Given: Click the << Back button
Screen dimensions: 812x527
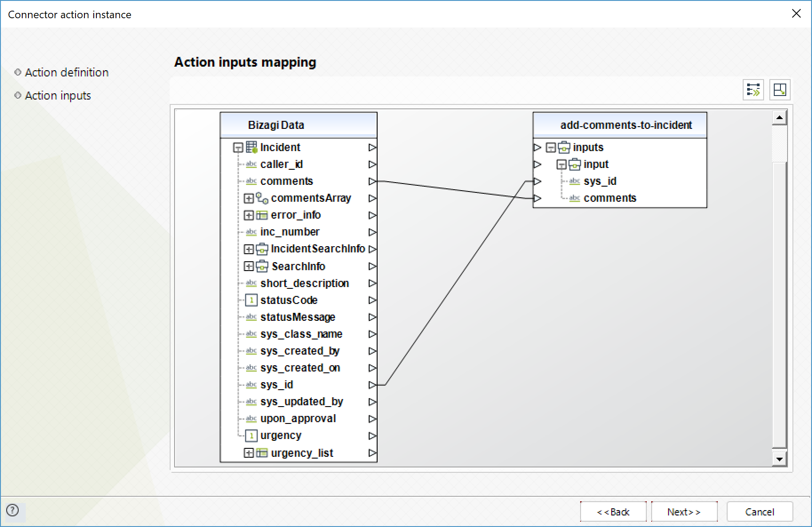Looking at the screenshot, I should coord(613,512).
